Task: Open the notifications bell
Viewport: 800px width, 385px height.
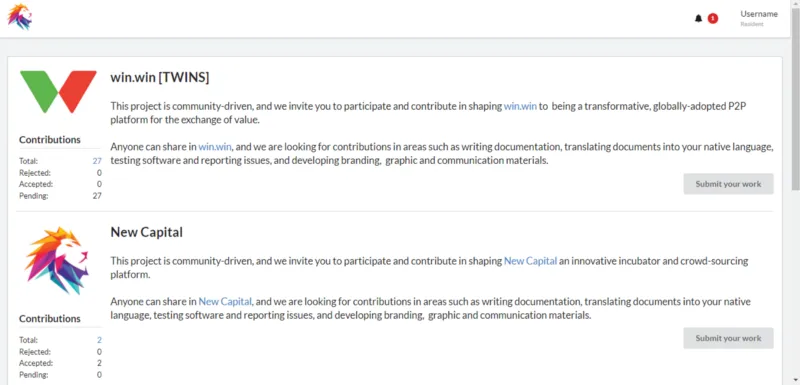Action: click(x=698, y=19)
